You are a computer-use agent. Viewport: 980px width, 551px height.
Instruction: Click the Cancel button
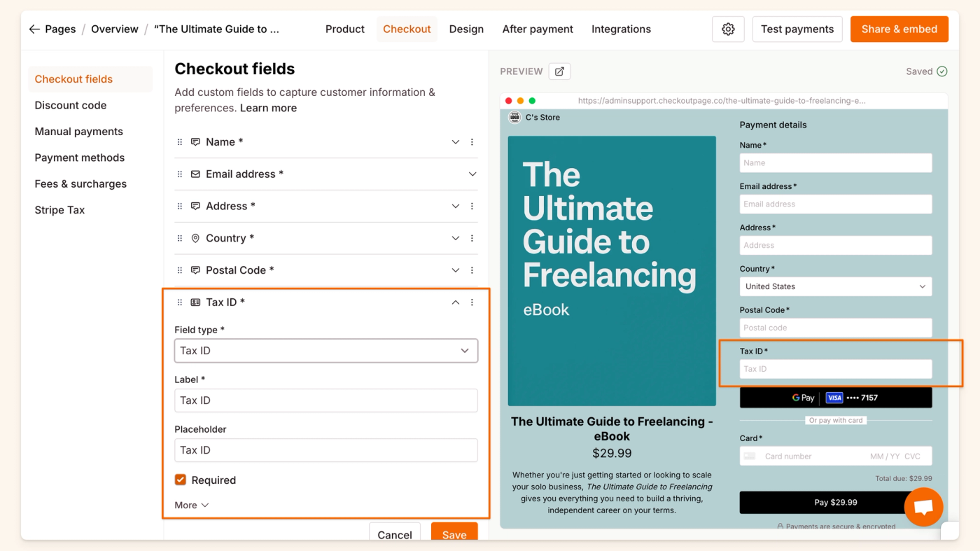pos(395,532)
